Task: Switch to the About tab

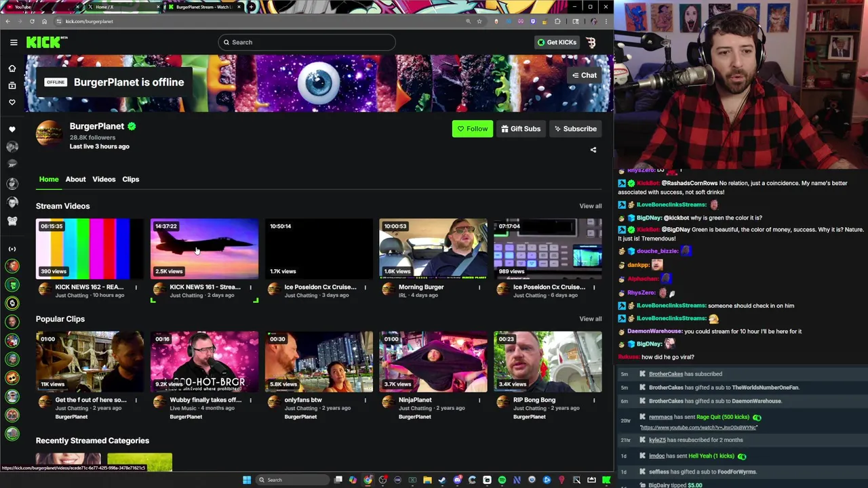Action: (x=75, y=180)
